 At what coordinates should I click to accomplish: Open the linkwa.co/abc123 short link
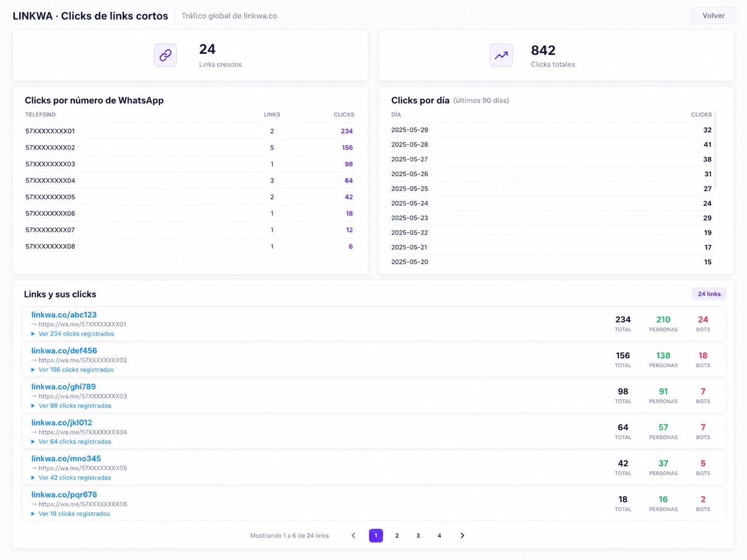point(64,315)
